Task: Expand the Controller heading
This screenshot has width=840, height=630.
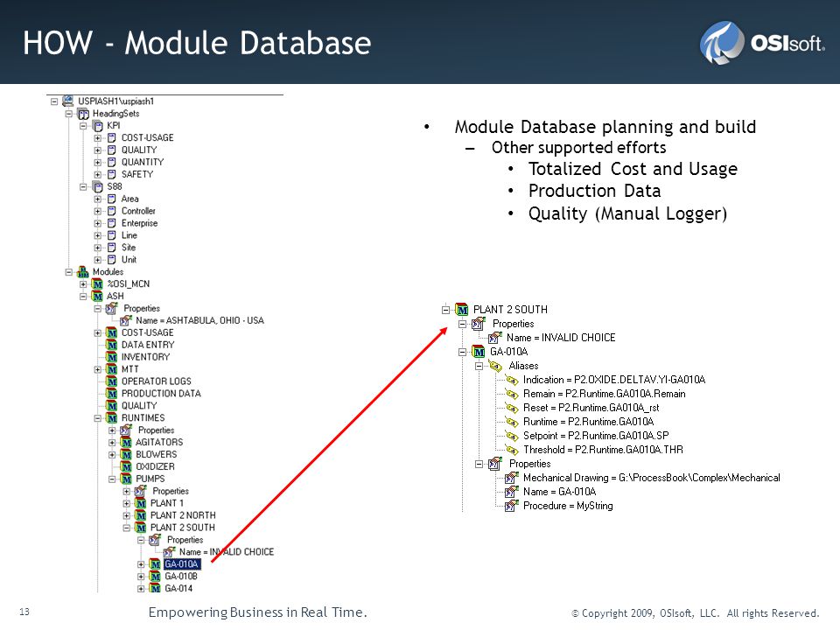Action: pos(97,211)
